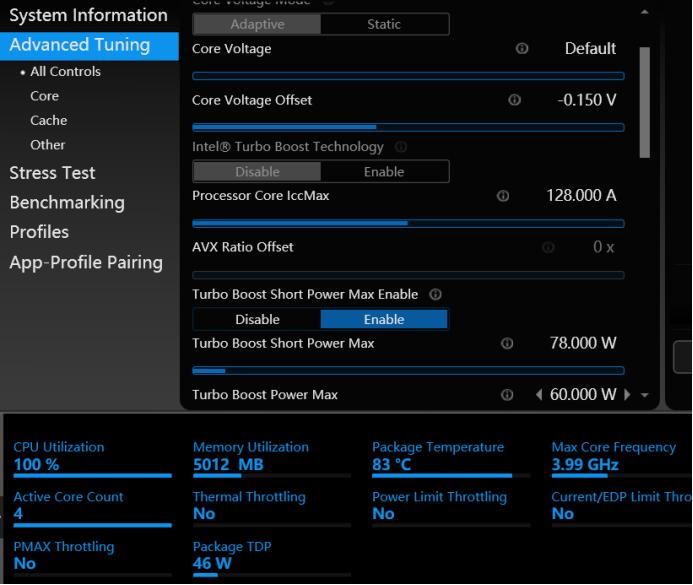
Task: Click info icon beside Turbo Boost Short Power Max
Action: (x=507, y=344)
